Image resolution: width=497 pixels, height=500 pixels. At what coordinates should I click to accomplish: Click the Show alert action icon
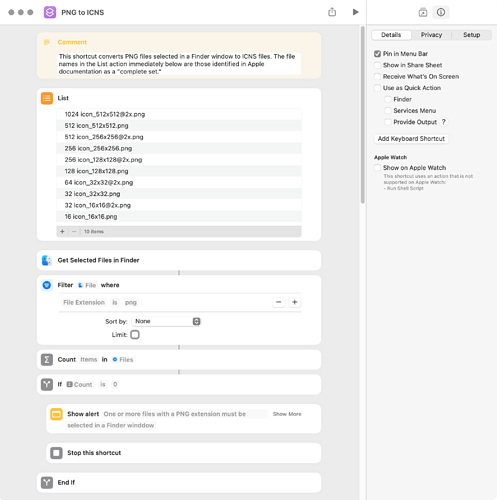click(56, 414)
